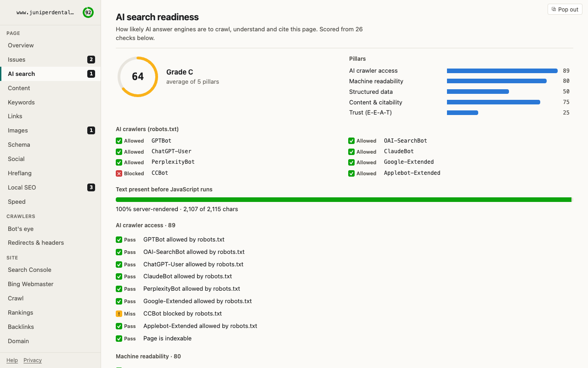Click the Structured data pillar label
588x368 pixels.
click(371, 92)
